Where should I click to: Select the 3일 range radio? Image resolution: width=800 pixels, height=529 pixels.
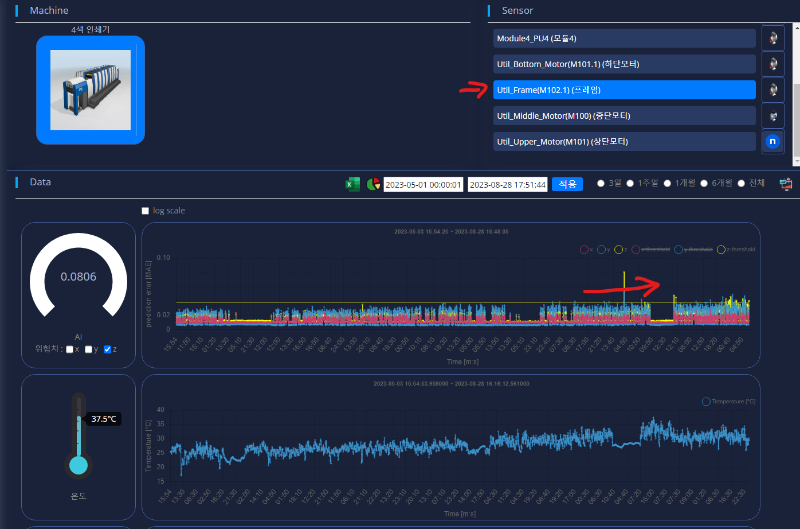601,183
